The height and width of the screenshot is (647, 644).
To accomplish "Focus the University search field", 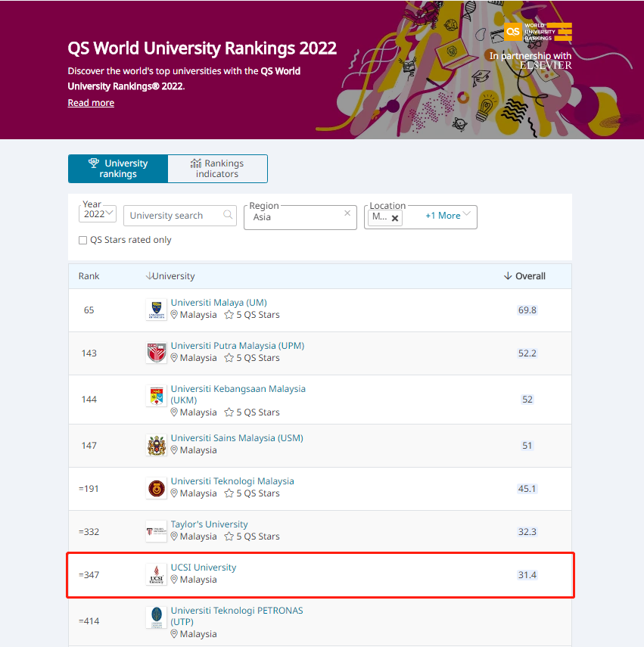I will [180, 216].
